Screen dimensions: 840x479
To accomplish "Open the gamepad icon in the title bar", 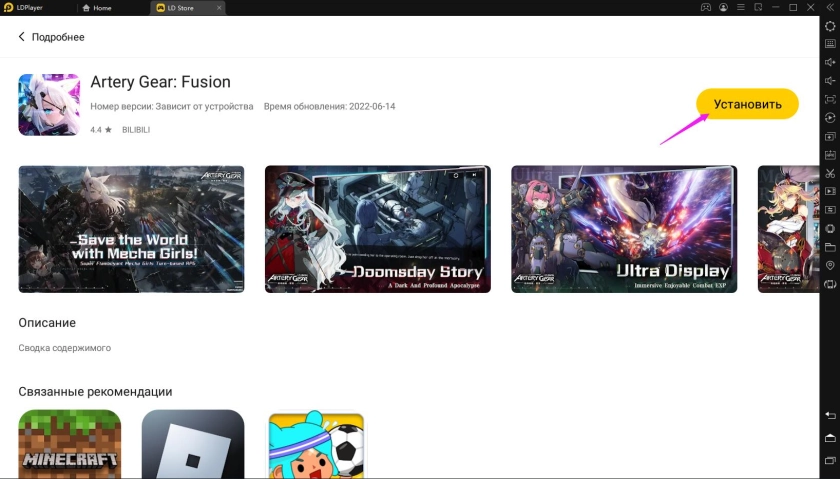I will 705,8.
